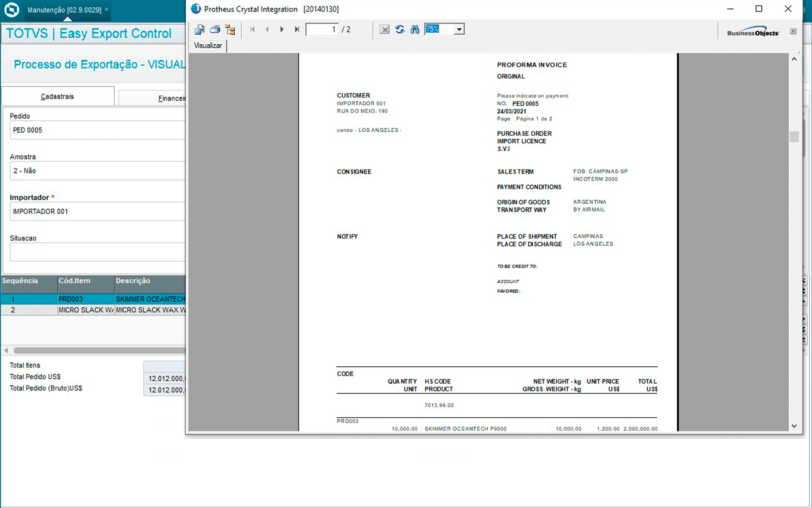Viewport: 812px width, 508px height.
Task: Click the Print Report icon
Action: coord(215,29)
